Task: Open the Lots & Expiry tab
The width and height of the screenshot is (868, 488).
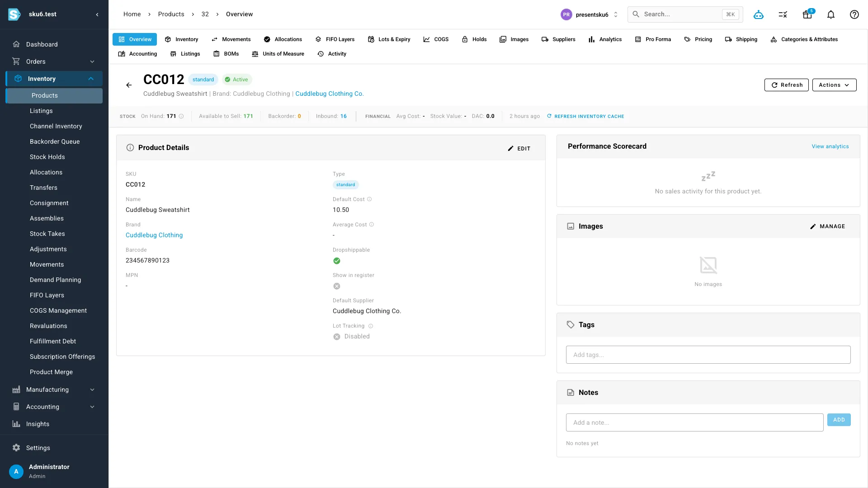Action: (389, 39)
